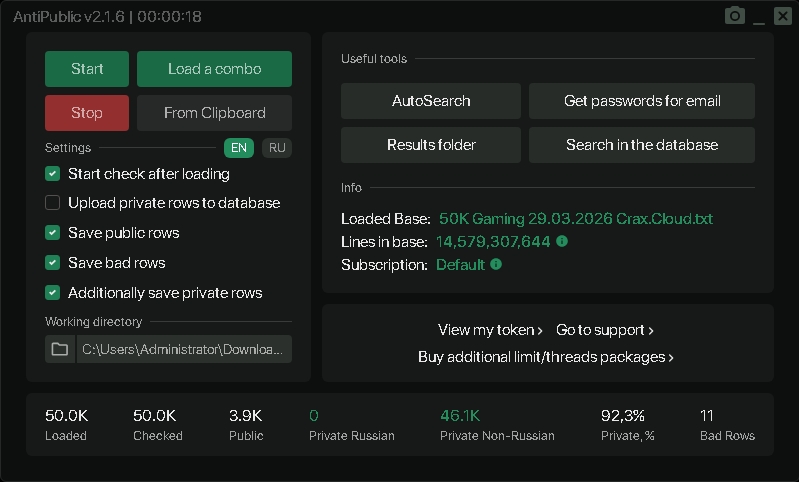Open Buy additional limit/threads packages
The height and width of the screenshot is (482, 799).
[546, 357]
